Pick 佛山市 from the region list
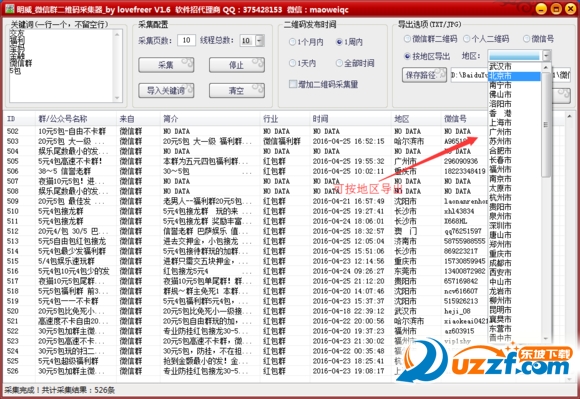This screenshot has width=580, height=399. (515, 94)
